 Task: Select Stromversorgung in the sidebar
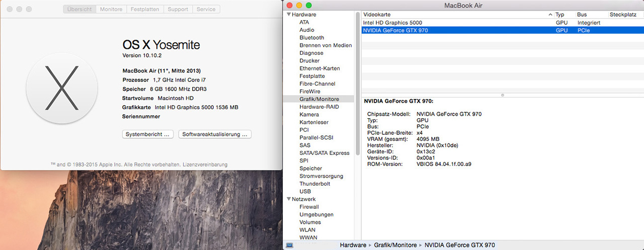coord(321,176)
